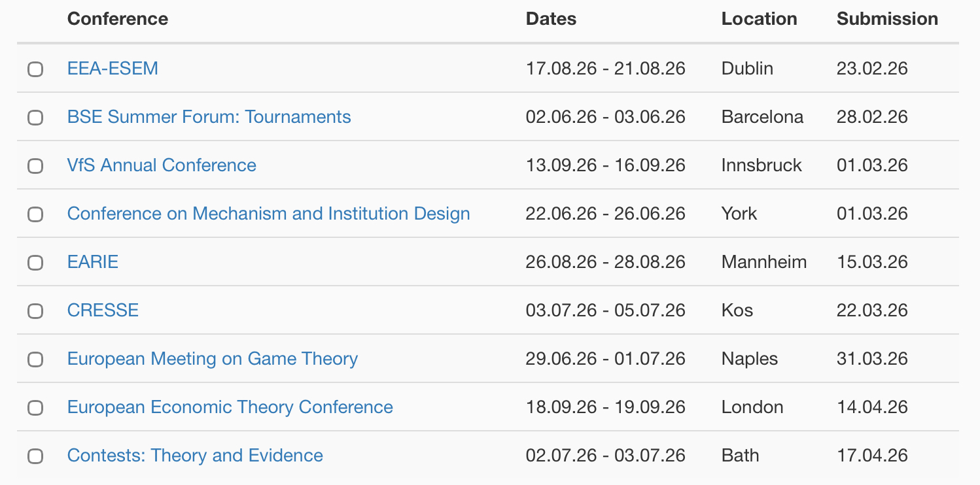
Task: Click the CRESSE conference link
Action: pos(103,310)
